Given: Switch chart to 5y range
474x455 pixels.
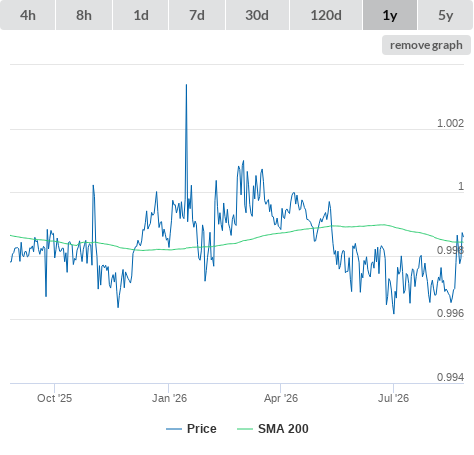Looking at the screenshot, I should [445, 15].
